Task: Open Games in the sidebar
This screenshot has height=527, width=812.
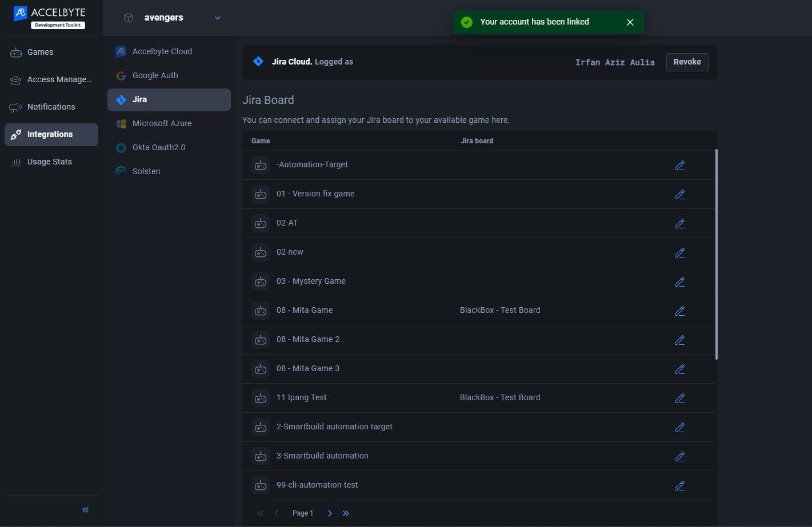Action: tap(51, 52)
